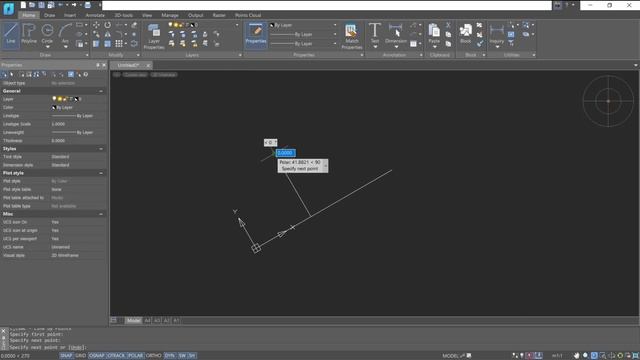The height and width of the screenshot is (360, 640).
Task: Click the Erase tool in Modify panel
Action: click(134, 25)
